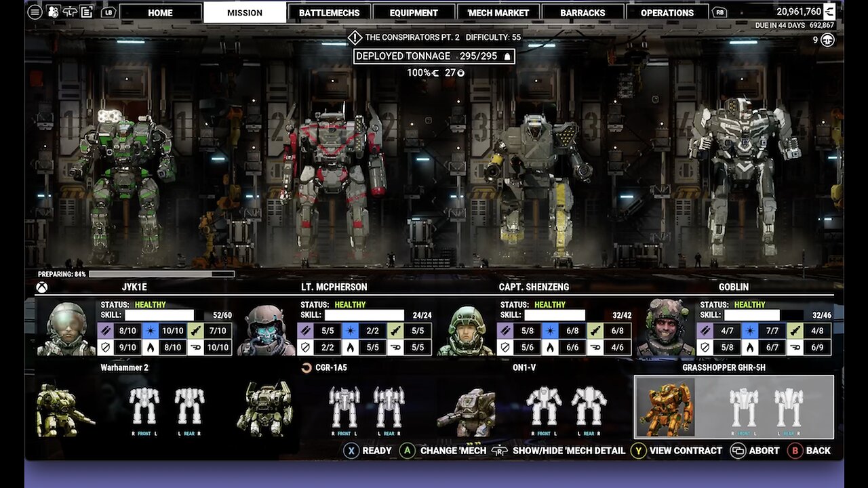The height and width of the screenshot is (488, 868).
Task: Click the A button CHANGE 'MECH icon
Action: click(407, 450)
